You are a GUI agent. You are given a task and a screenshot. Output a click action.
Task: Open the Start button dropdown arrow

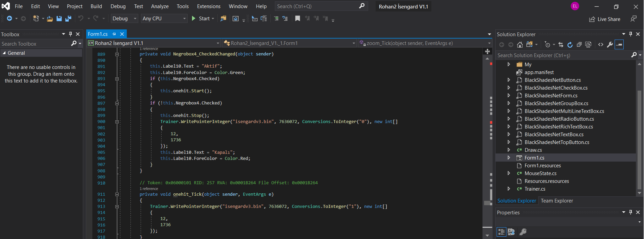(x=213, y=19)
